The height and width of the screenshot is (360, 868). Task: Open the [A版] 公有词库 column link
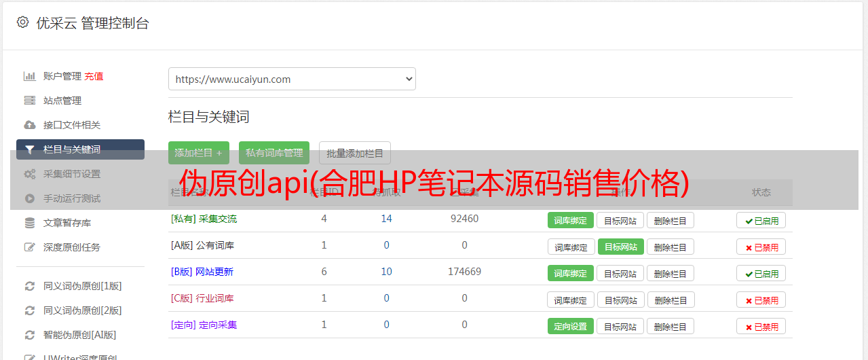tap(202, 245)
